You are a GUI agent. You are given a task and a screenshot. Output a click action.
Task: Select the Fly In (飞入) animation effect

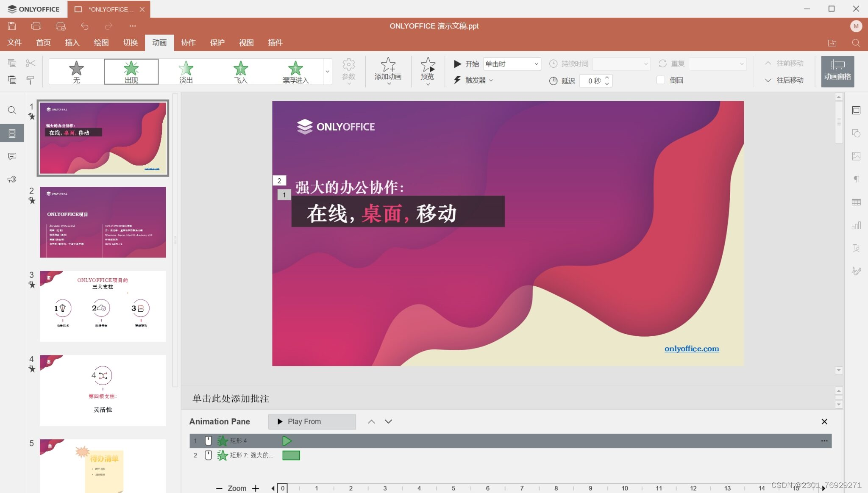[240, 72]
